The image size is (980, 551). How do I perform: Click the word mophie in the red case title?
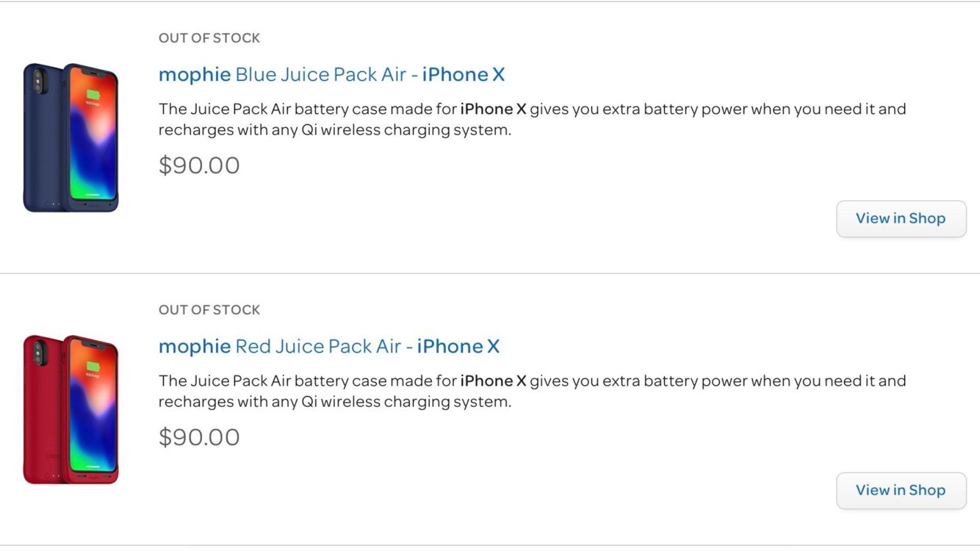click(195, 346)
